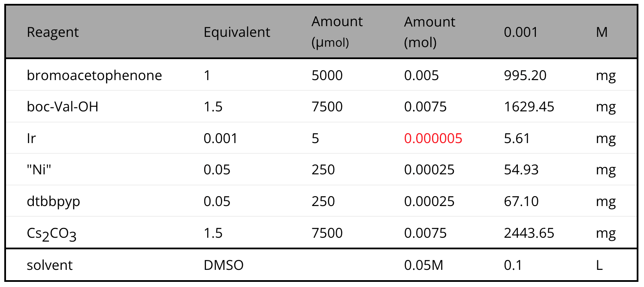The image size is (644, 287).
Task: Click the M unit header cell
Action: [x=602, y=32]
